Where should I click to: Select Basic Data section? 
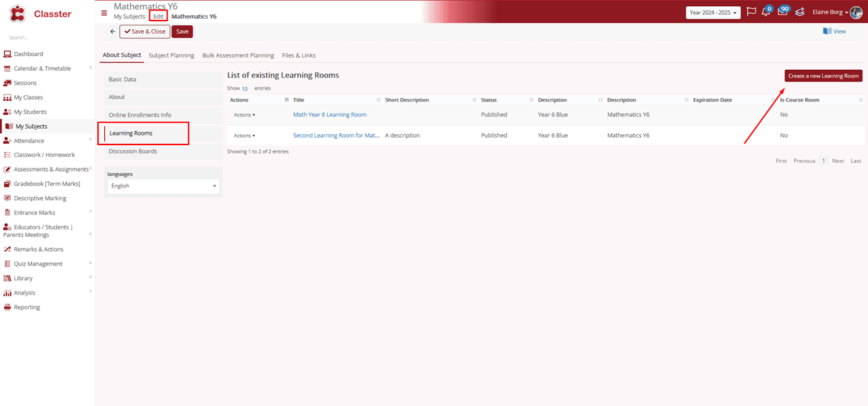point(164,79)
